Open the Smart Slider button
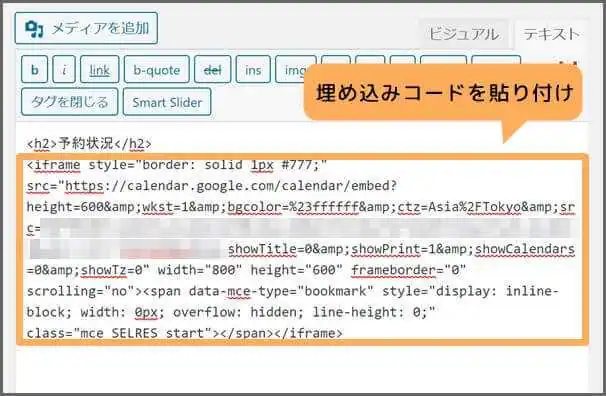Image resolution: width=606 pixels, height=396 pixels. coord(167,102)
